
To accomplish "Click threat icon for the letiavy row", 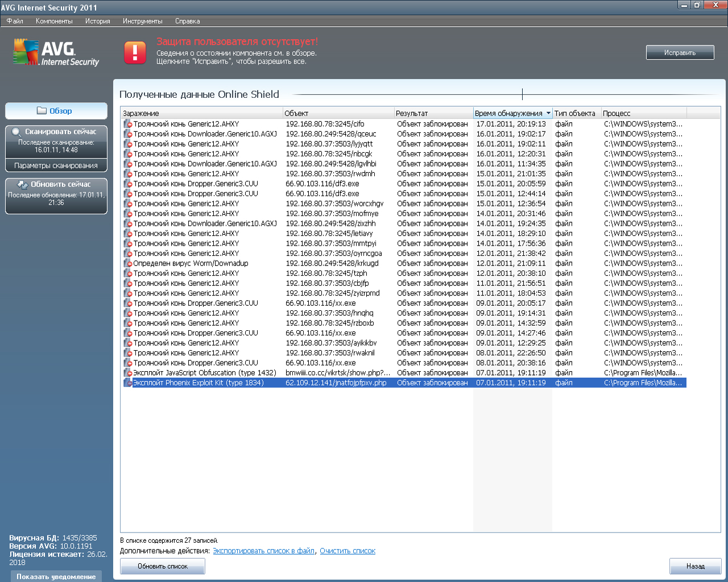I will point(128,234).
